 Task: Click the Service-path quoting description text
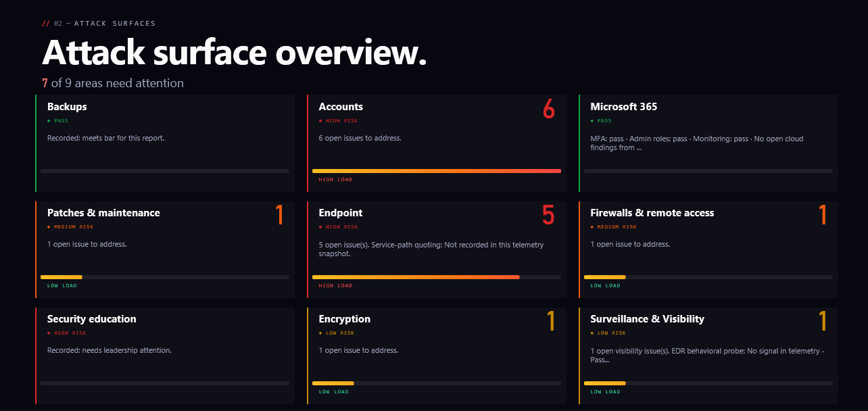[431, 249]
